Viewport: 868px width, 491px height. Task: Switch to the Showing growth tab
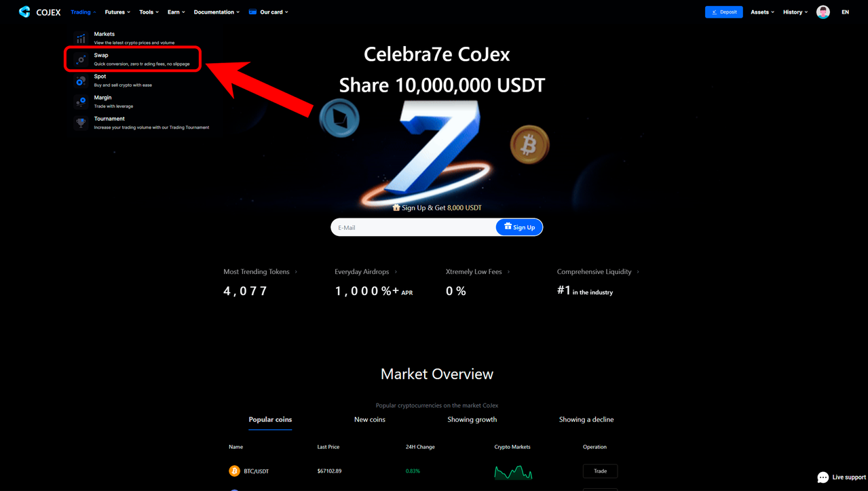coord(472,419)
